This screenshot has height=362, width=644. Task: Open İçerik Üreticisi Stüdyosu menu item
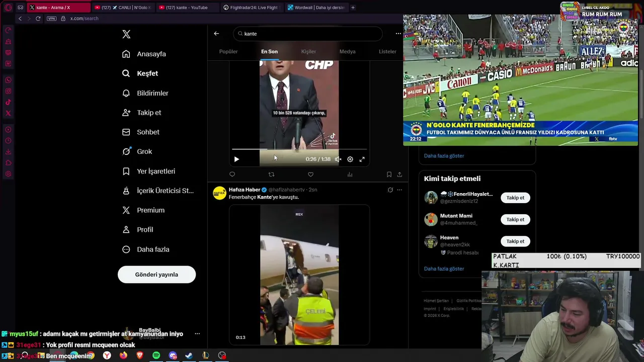(x=158, y=191)
